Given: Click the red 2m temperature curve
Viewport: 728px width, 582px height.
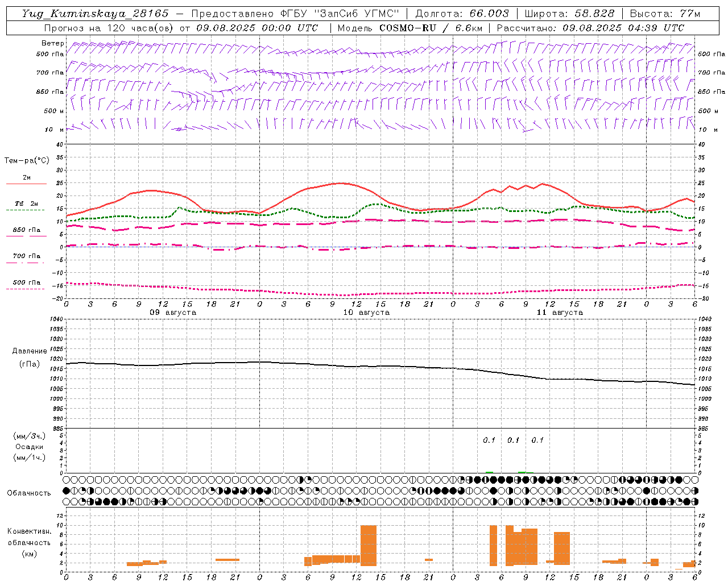Looking at the screenshot, I should (x=341, y=183).
